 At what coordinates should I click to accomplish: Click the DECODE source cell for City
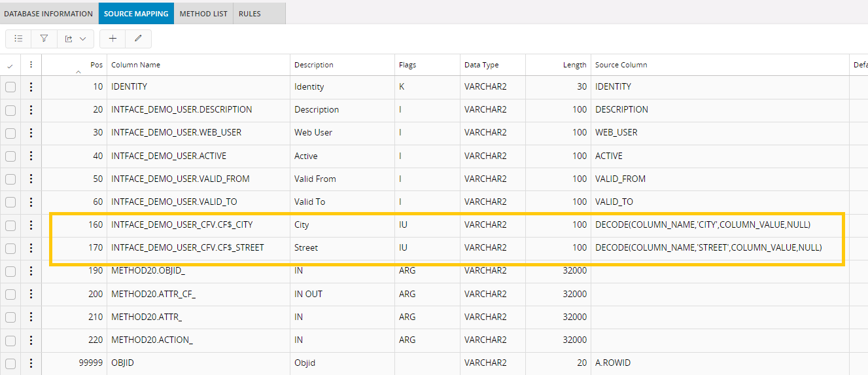703,225
